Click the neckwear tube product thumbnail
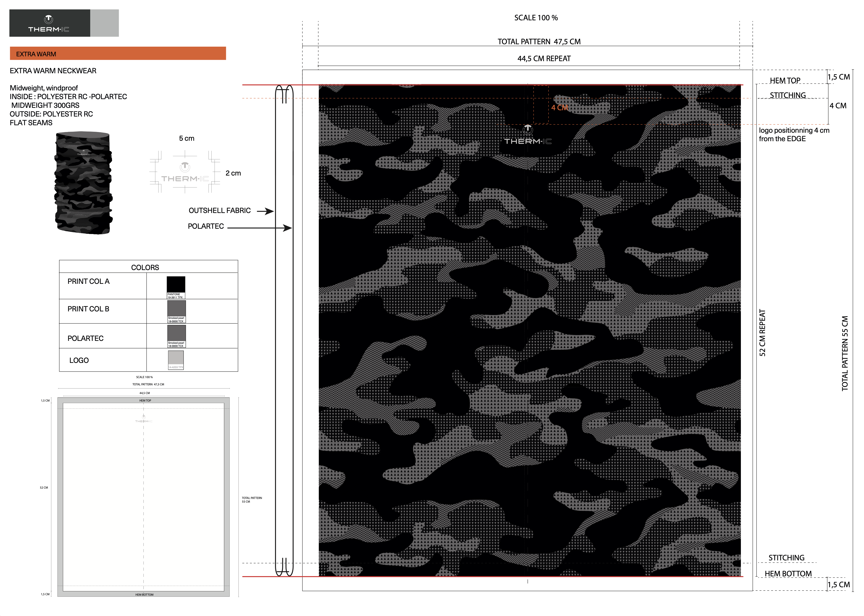 [x=83, y=183]
